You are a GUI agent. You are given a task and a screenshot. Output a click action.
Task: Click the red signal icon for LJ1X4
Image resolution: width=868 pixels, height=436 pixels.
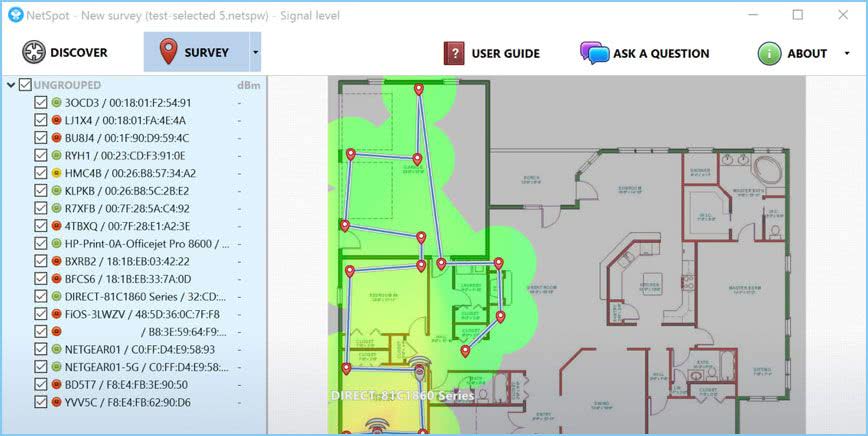57,120
